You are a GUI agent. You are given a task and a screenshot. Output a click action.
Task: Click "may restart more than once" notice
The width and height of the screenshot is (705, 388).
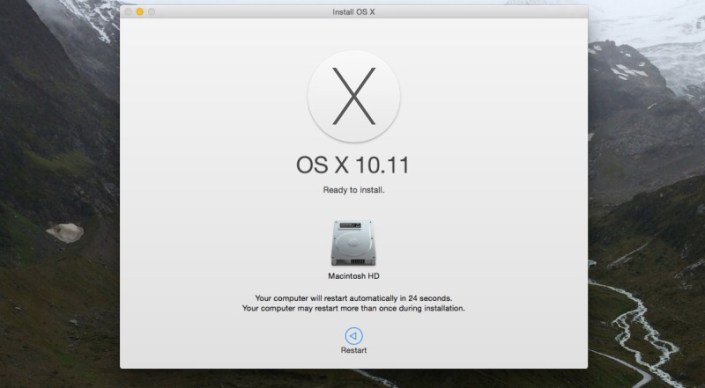click(354, 308)
